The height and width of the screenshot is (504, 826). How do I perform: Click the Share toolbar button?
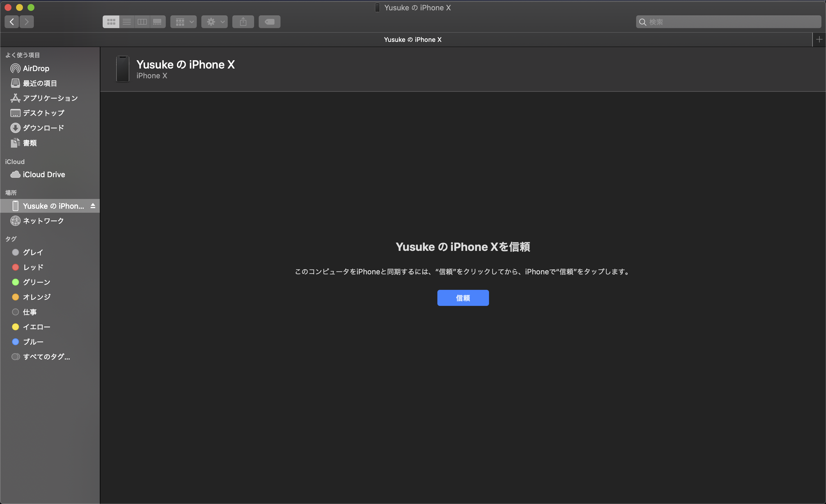(x=243, y=22)
